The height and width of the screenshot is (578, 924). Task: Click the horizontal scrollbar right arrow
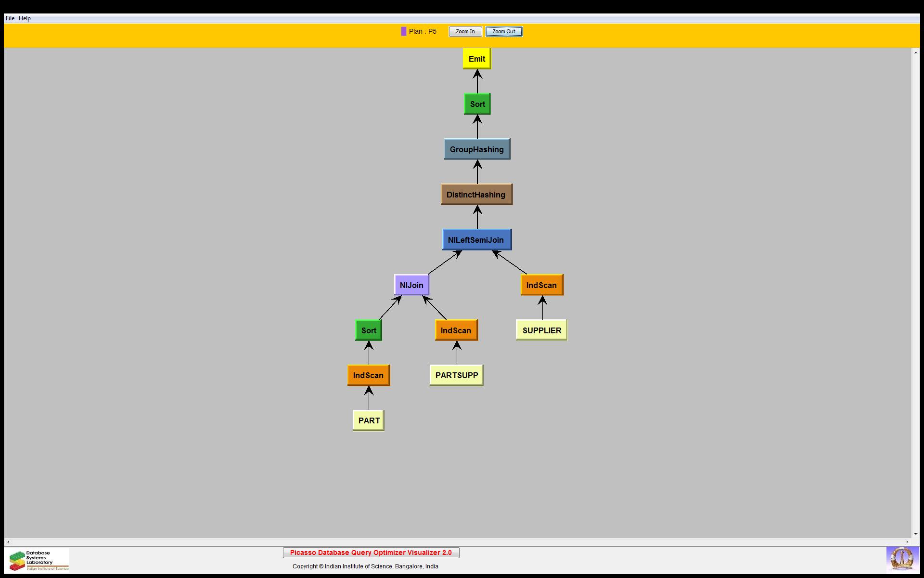coord(907,542)
